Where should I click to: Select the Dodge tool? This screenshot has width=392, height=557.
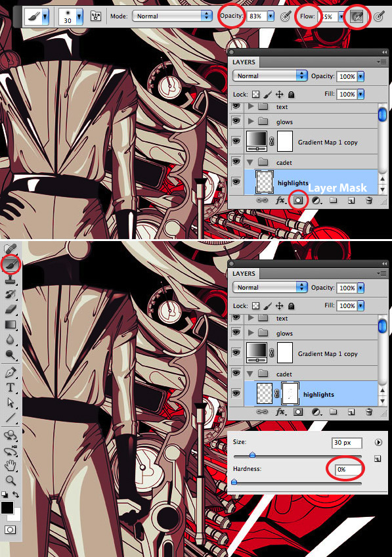point(11,354)
